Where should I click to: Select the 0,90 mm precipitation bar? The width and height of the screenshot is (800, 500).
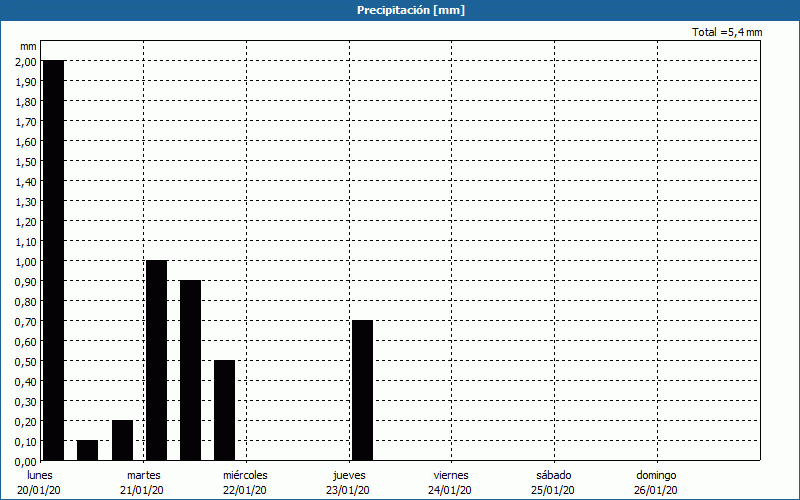(190, 370)
